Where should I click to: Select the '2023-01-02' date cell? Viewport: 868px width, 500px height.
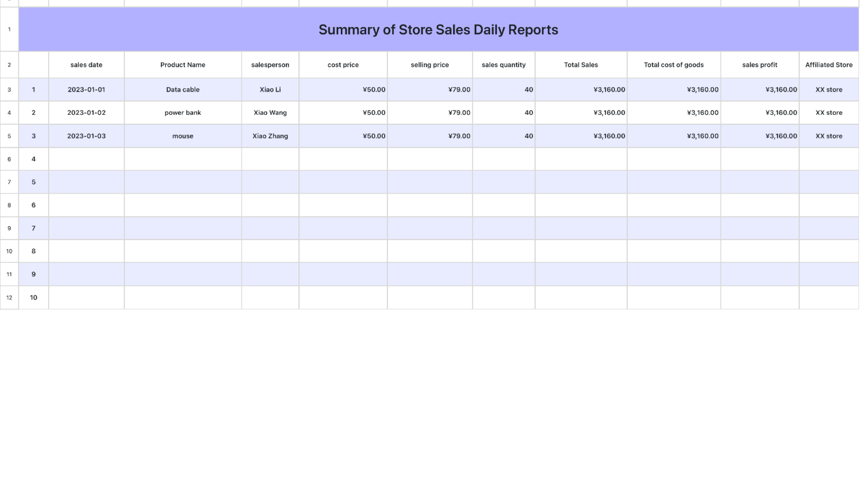86,112
